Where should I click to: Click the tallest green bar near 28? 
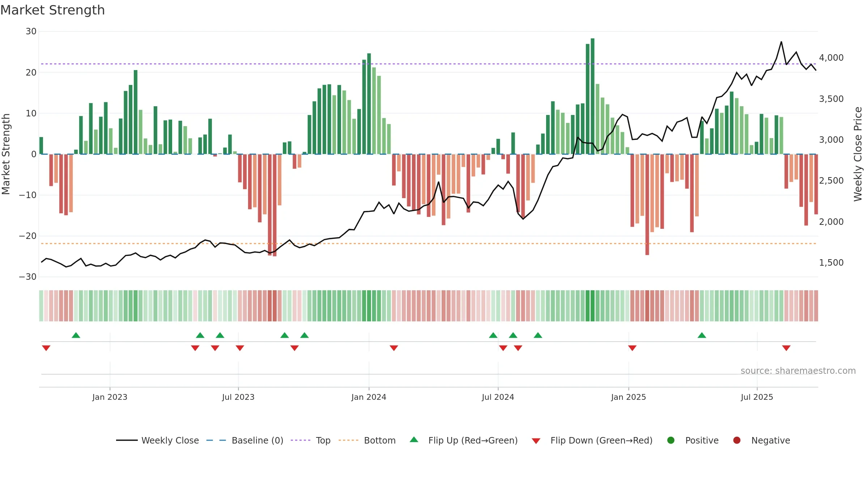[x=592, y=96]
